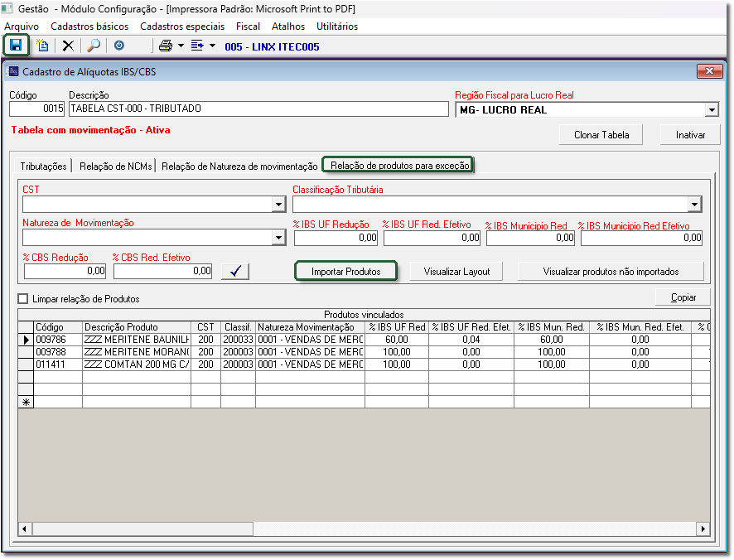734x560 pixels.
Task: Open the Natureza de Movimentação dropdown
Action: 278,238
